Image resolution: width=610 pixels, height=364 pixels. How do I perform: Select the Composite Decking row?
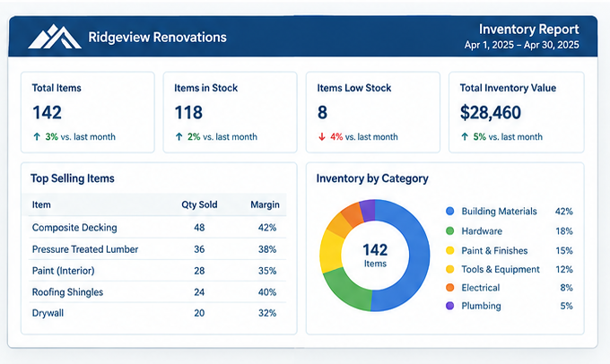tap(157, 227)
